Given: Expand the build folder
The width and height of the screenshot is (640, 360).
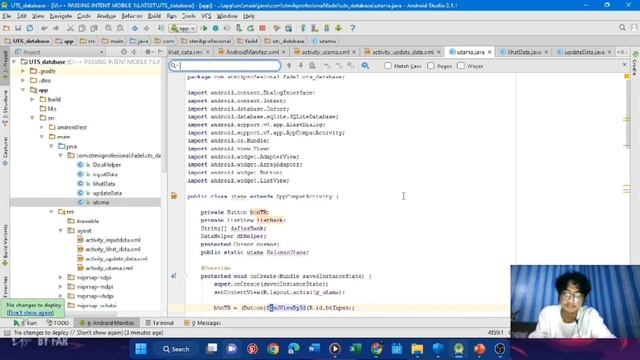Looking at the screenshot, I should pyautogui.click(x=33, y=99).
